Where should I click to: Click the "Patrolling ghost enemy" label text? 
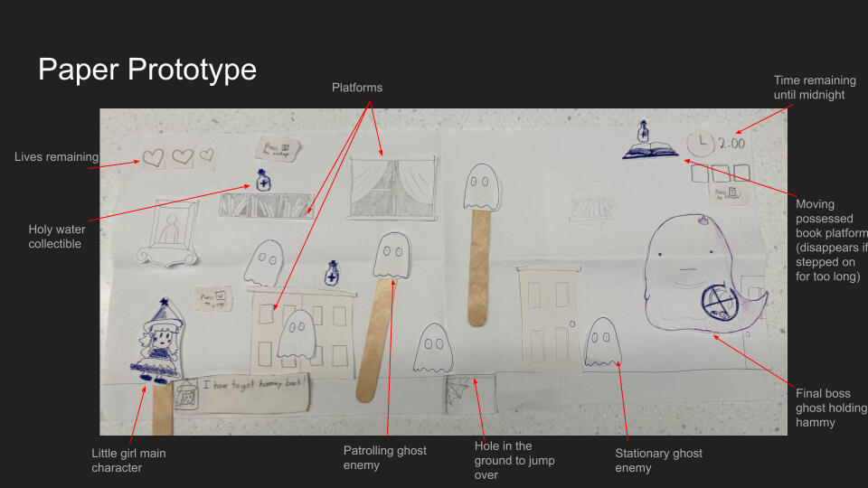tap(384, 458)
